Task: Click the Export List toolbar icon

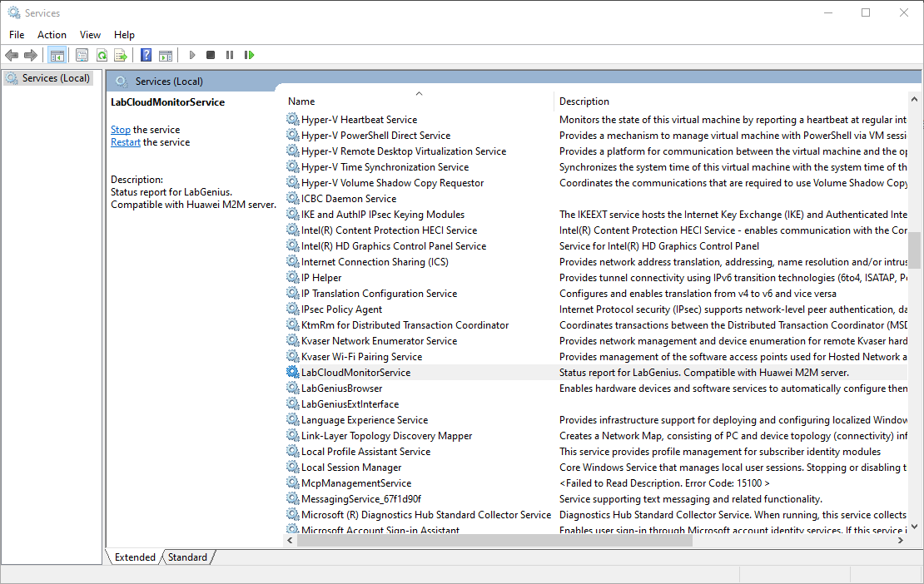Action: (x=121, y=56)
